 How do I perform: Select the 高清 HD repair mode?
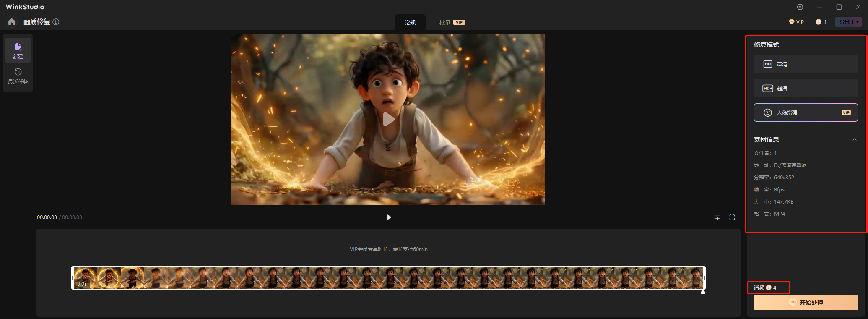click(x=806, y=64)
